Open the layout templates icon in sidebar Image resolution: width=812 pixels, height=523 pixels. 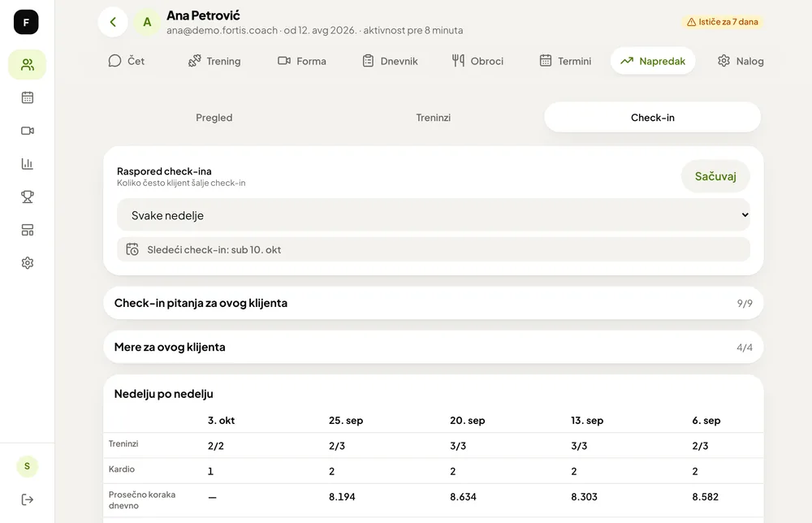point(27,230)
